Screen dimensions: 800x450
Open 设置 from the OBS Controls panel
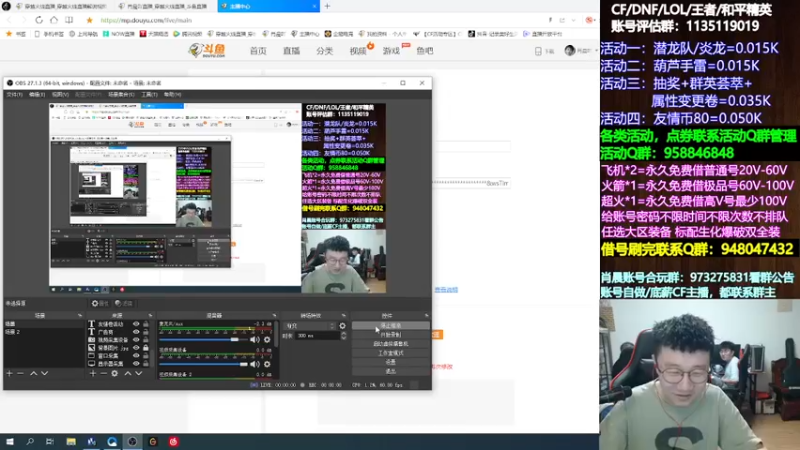(390, 362)
